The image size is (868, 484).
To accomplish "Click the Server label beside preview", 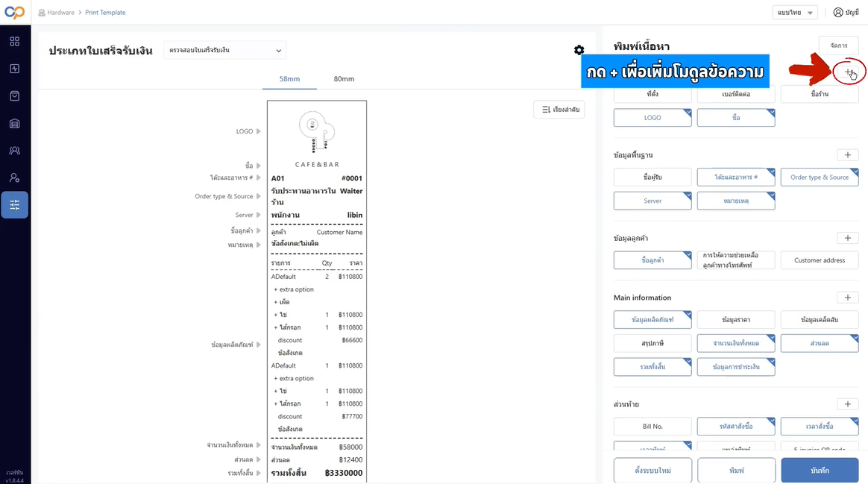I will click(x=244, y=215).
